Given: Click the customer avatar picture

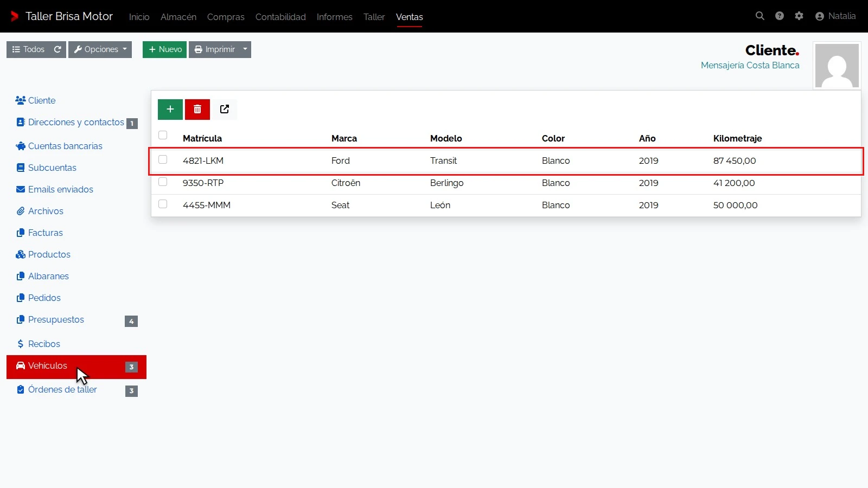Looking at the screenshot, I should [837, 66].
